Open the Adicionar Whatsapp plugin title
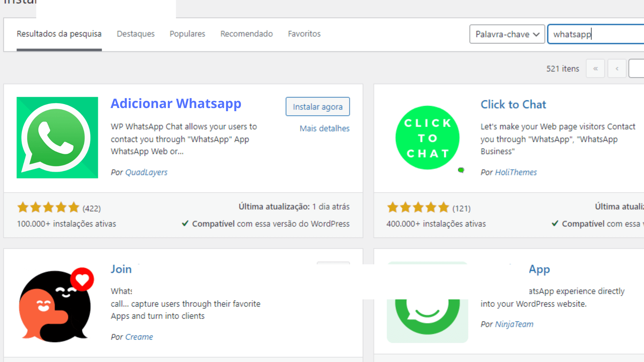The image size is (644, 362). (176, 103)
